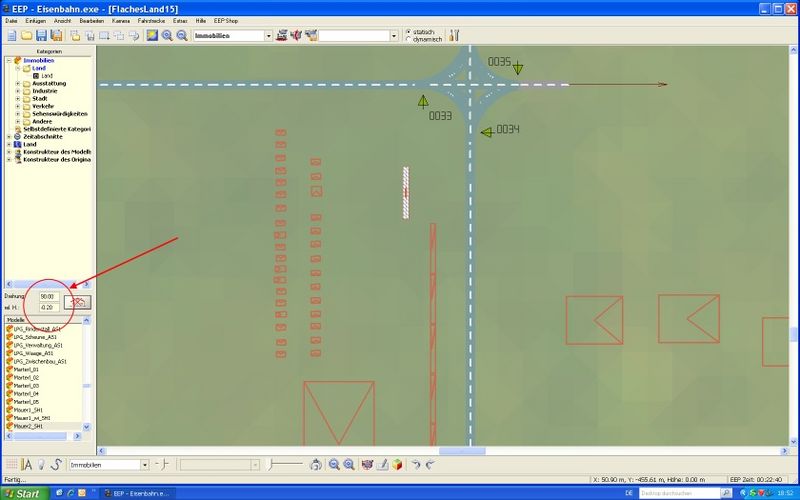Open a layout with the folder icon
The width and height of the screenshot is (800, 500).
[27, 35]
